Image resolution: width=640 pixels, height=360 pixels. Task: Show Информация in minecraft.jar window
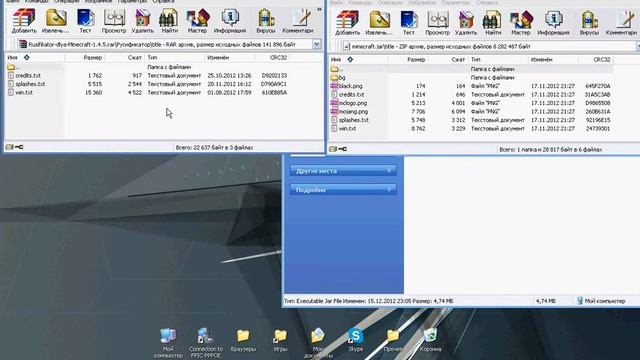click(553, 22)
